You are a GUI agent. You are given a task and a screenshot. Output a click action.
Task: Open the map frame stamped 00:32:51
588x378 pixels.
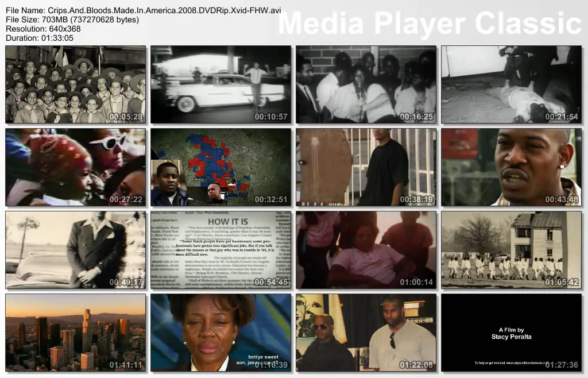(x=221, y=167)
